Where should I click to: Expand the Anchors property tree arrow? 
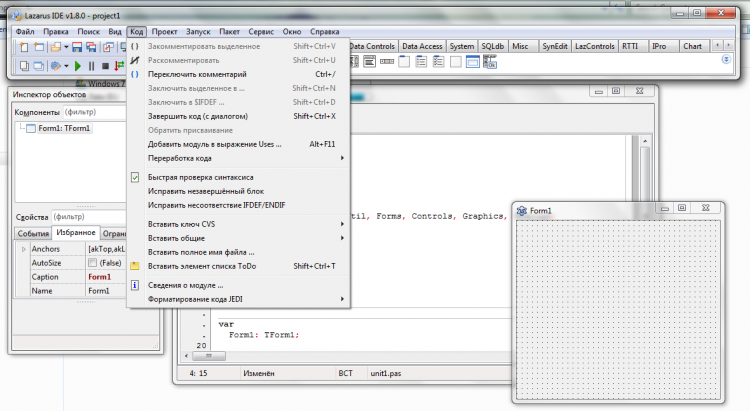[x=23, y=249]
